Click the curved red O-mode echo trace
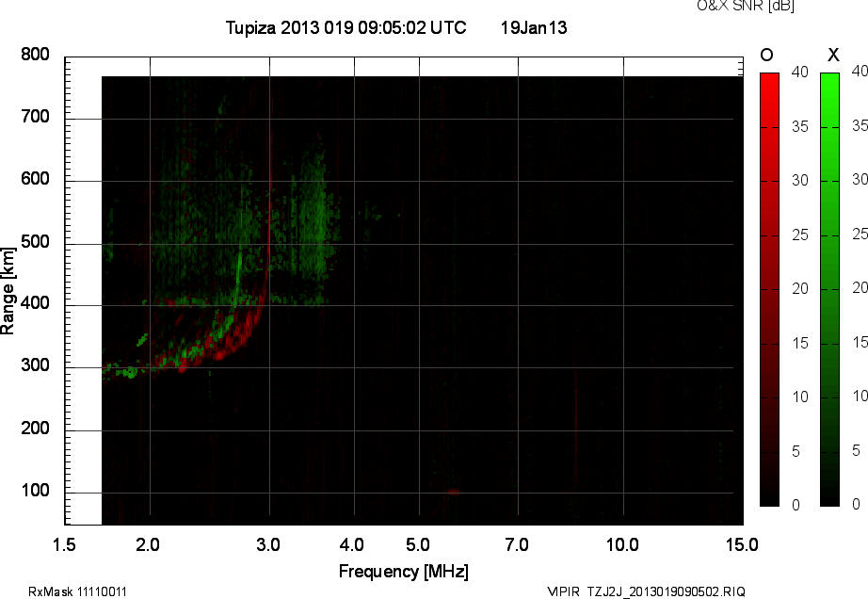 247,334
